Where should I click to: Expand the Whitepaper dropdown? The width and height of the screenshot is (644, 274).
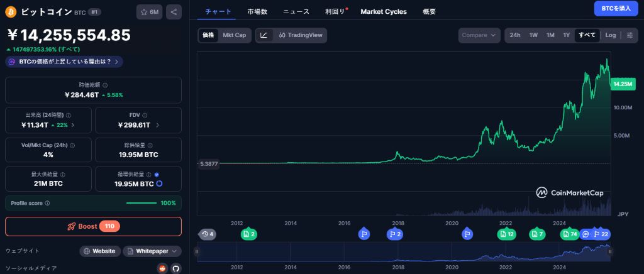pyautogui.click(x=152, y=251)
